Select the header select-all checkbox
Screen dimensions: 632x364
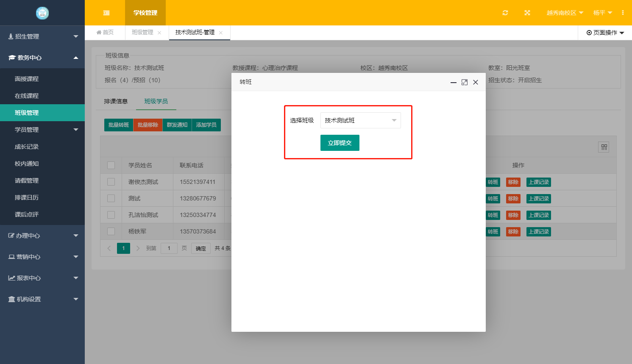coord(111,165)
